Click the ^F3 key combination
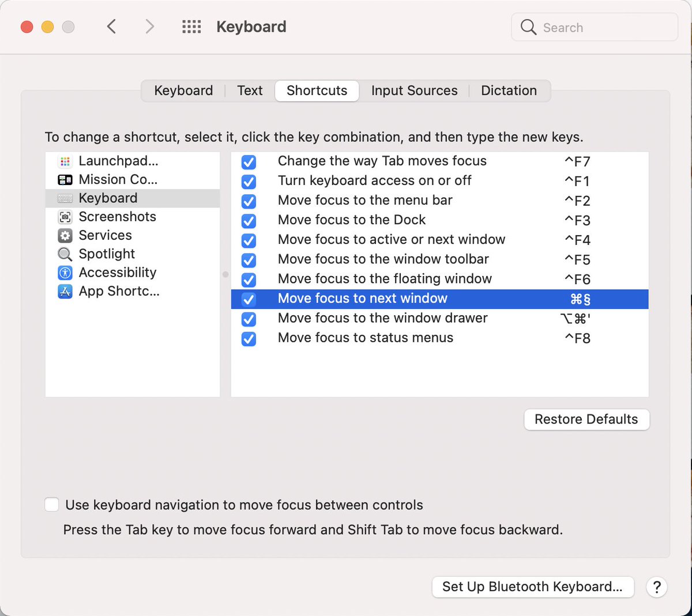Viewport: 692px width, 616px height. tap(577, 221)
